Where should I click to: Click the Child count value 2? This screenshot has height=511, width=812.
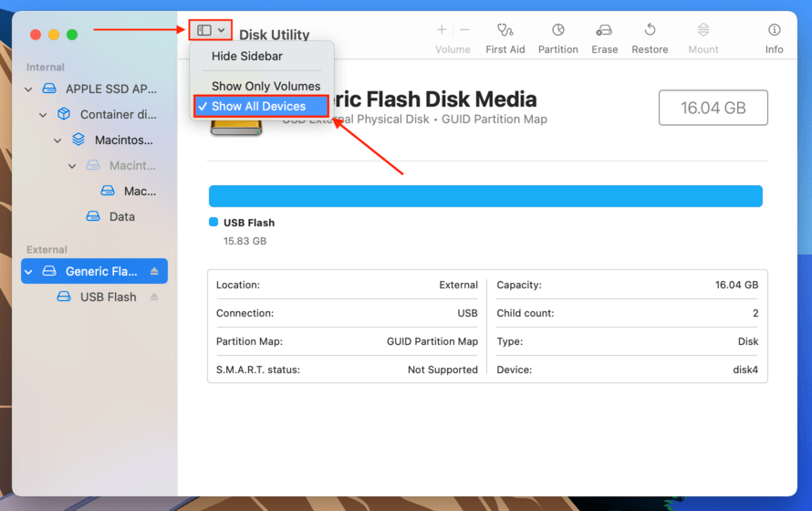(x=755, y=313)
